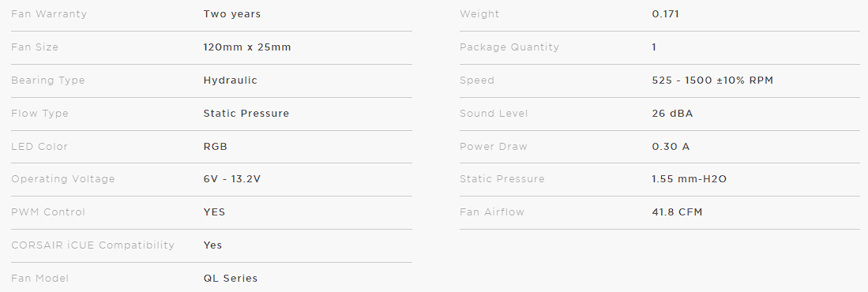Select the Fan Warranty label
868x292 pixels.
(49, 14)
